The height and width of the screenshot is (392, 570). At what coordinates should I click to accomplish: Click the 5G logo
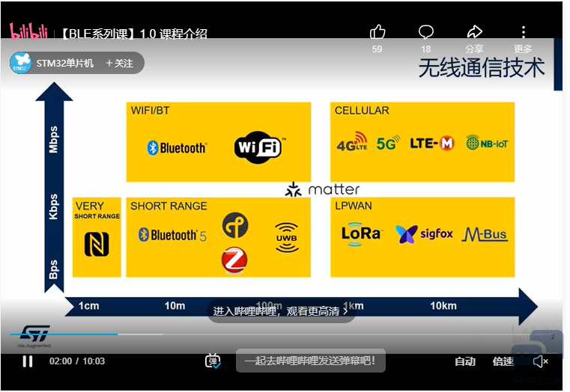coord(388,143)
